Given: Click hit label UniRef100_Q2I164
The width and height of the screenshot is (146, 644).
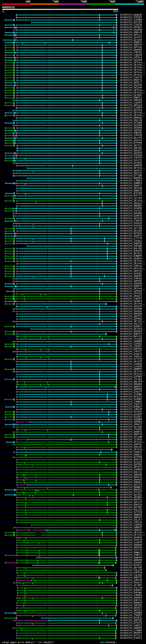Looking at the screenshot, I should tap(131, 40).
